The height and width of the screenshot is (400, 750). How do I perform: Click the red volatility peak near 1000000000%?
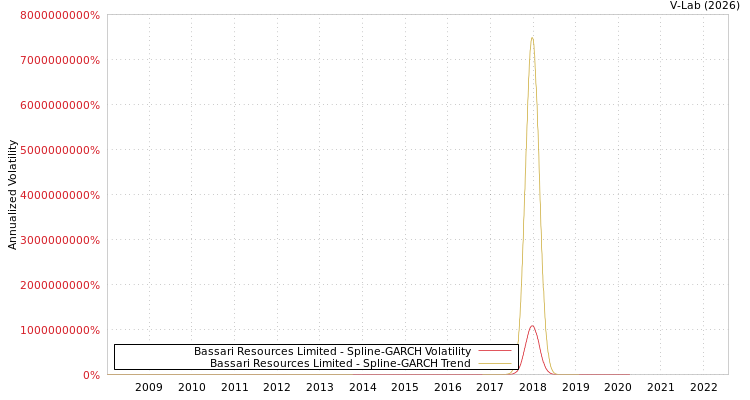tap(532, 326)
